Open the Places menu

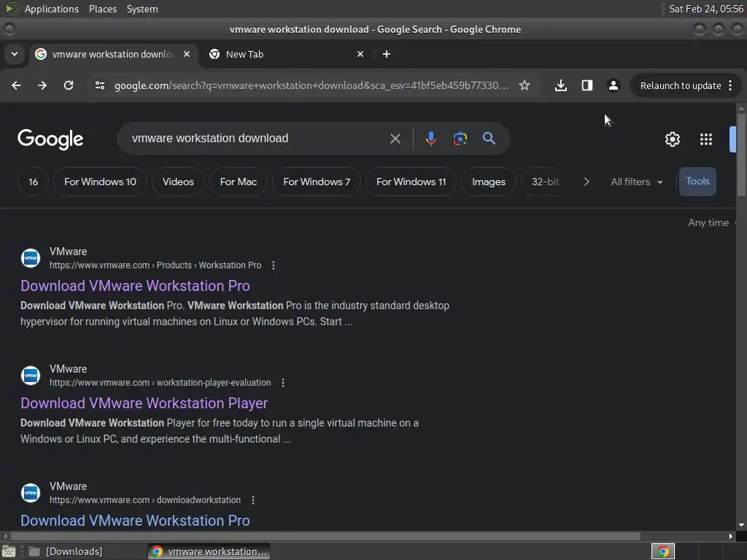point(103,9)
